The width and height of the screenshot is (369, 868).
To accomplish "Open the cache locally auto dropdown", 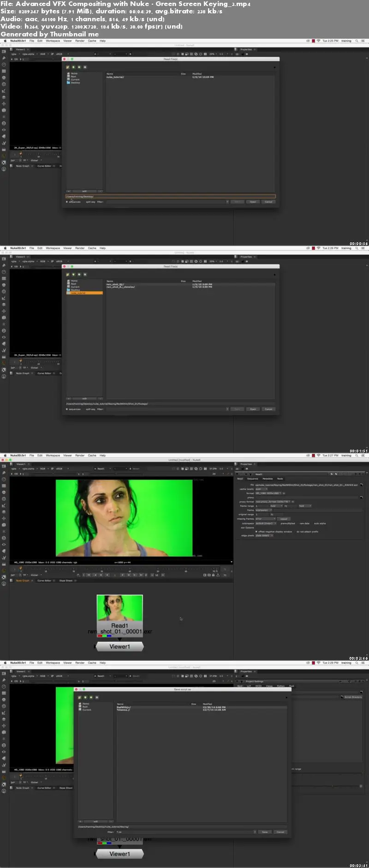I will (262, 489).
